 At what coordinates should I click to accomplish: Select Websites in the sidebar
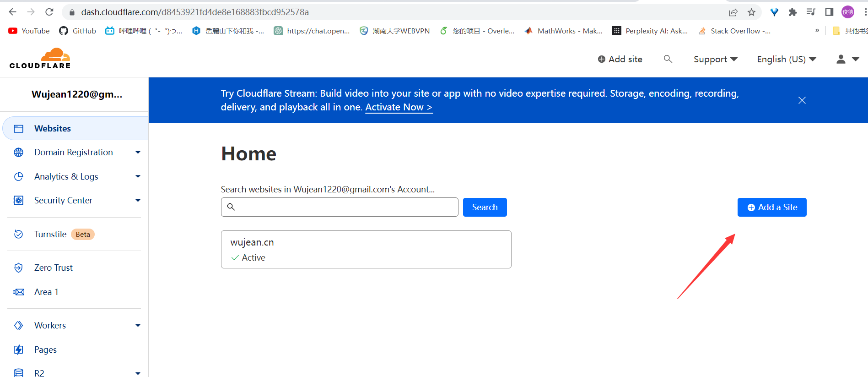click(75, 128)
